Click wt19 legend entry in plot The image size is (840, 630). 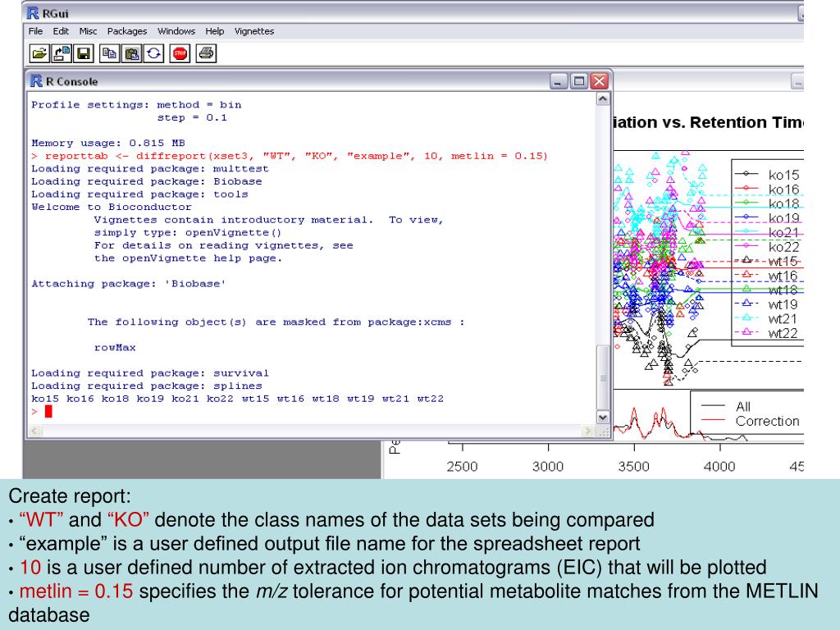(x=767, y=304)
